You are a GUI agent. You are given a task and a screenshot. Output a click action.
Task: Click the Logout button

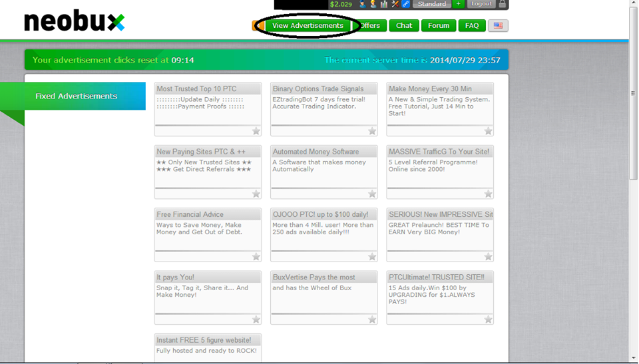click(x=481, y=4)
